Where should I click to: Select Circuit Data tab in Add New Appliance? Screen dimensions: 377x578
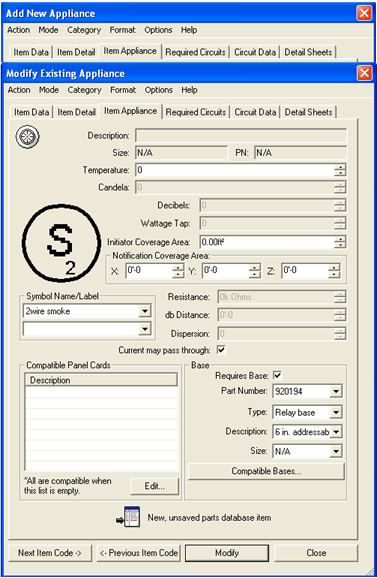click(255, 52)
